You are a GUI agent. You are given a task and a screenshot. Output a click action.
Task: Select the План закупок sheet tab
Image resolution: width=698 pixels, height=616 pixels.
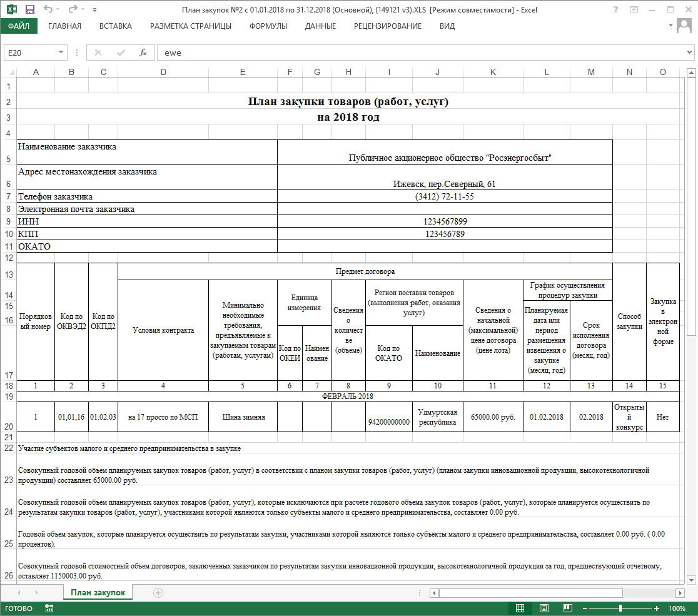(98, 592)
